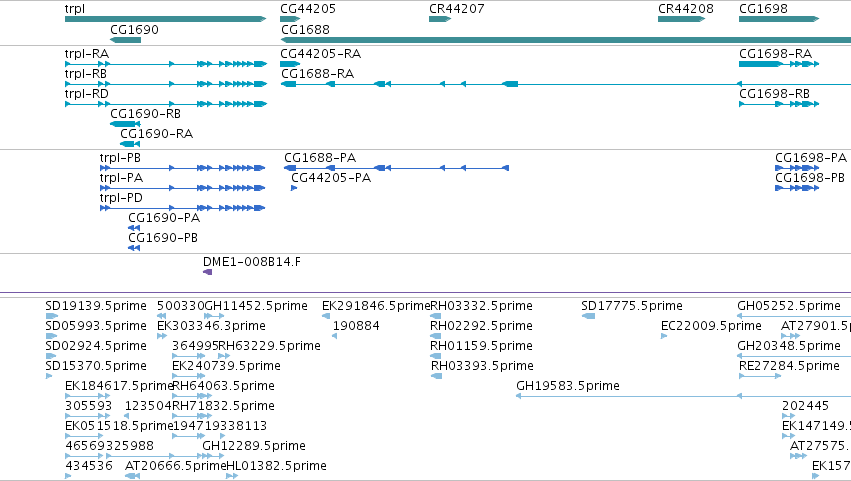
Task: Select the CR44208 gene feature
Action: pos(681,19)
